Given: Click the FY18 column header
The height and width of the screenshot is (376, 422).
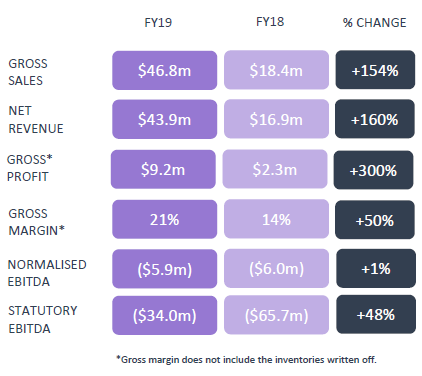Looking at the screenshot, I should pyautogui.click(x=270, y=22).
